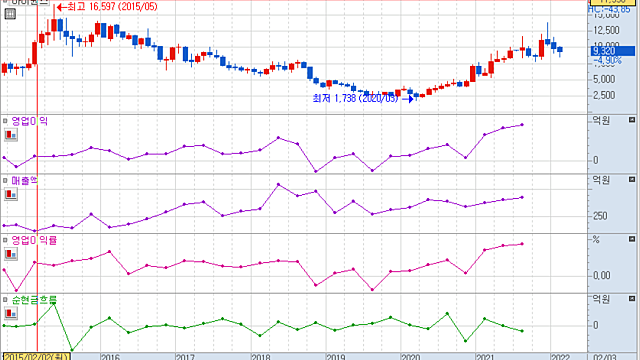Click the current price tag 9,320
The width and height of the screenshot is (640, 360).
pos(613,51)
